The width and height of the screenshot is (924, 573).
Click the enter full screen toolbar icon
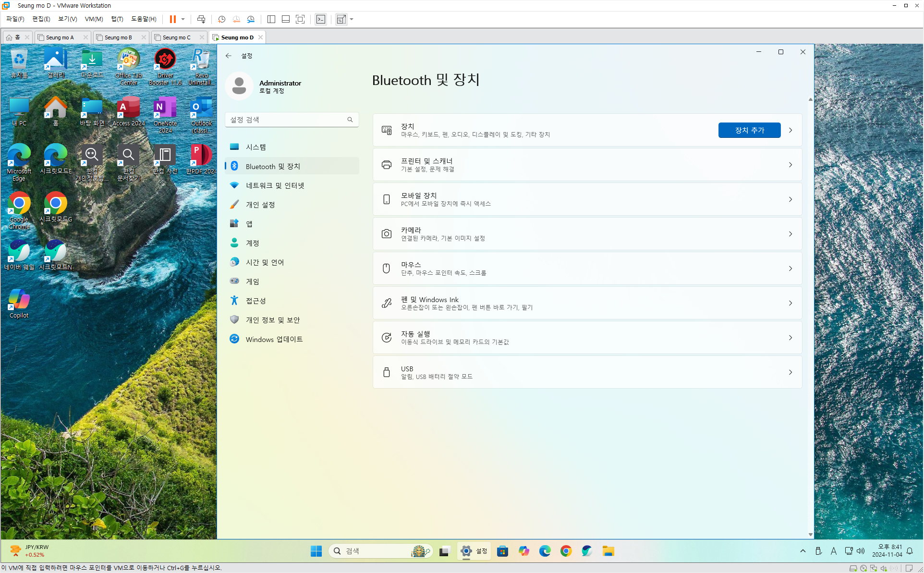(300, 19)
